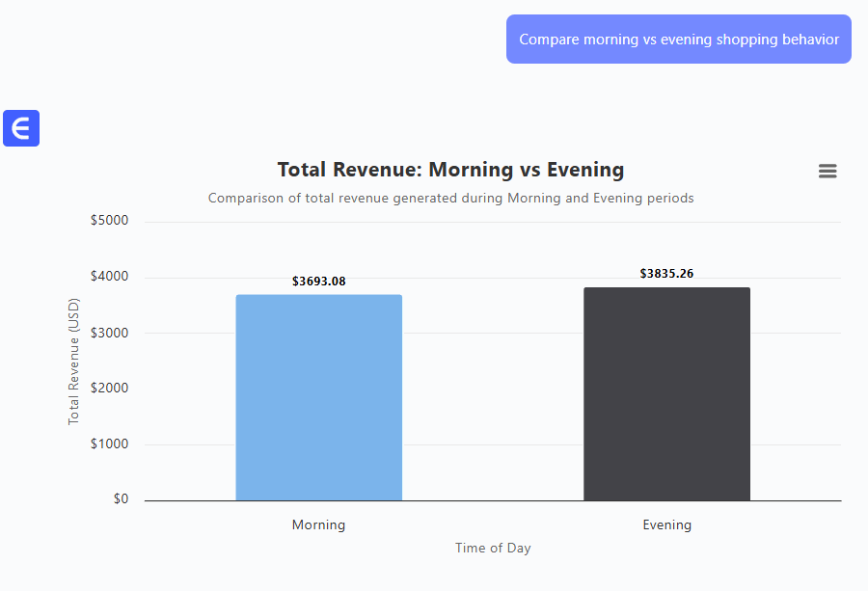
Task: Click the Evening x-axis category label
Action: click(666, 525)
